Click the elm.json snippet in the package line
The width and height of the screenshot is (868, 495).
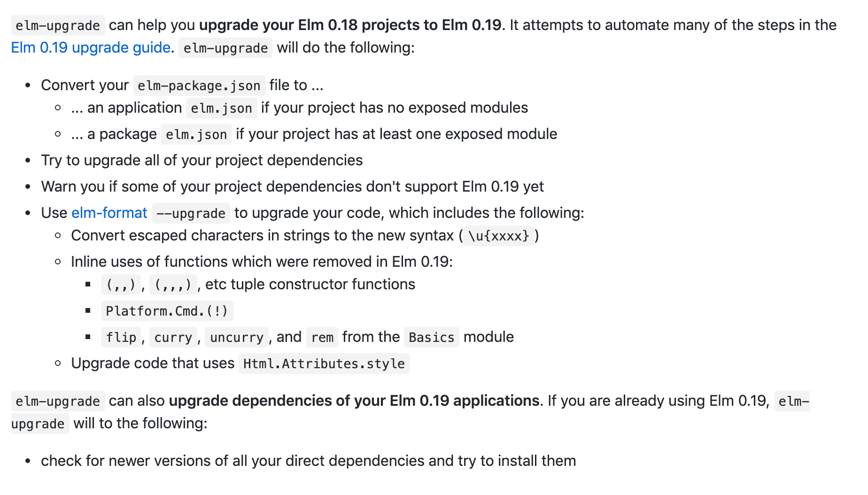[196, 134]
